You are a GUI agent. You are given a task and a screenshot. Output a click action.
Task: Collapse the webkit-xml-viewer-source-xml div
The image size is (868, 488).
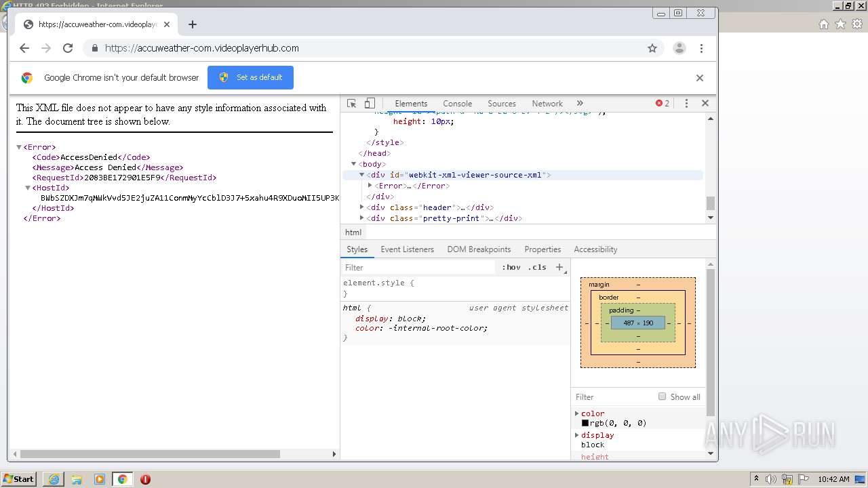point(361,175)
